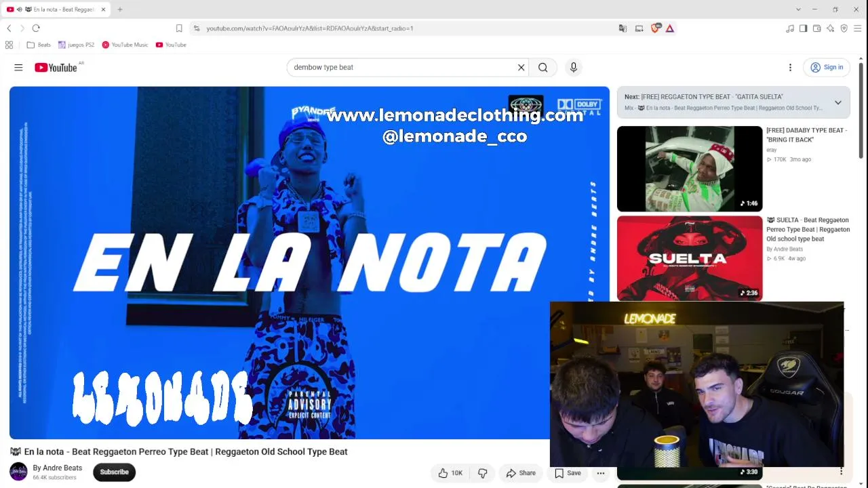Viewport: 868px width, 488px height.
Task: Open a new browser tab
Action: click(x=120, y=9)
